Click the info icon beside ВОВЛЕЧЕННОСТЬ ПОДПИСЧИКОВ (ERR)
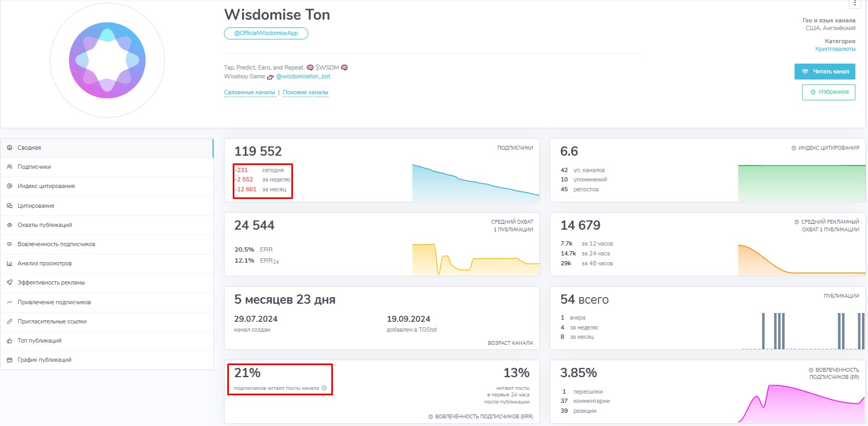 click(430, 417)
